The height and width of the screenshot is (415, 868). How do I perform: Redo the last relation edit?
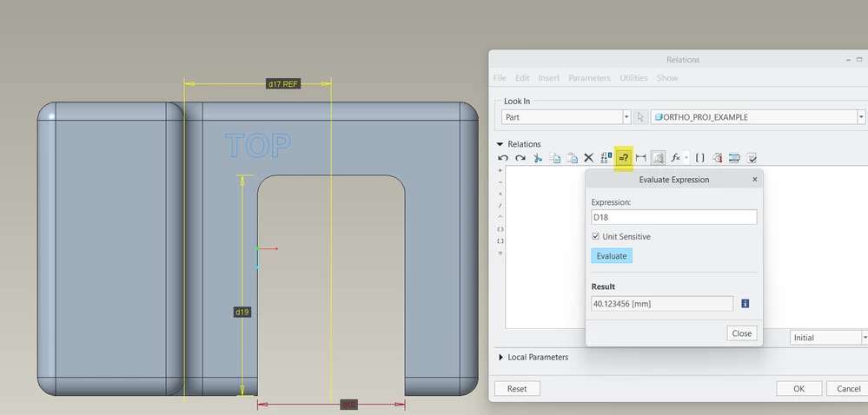click(x=520, y=158)
